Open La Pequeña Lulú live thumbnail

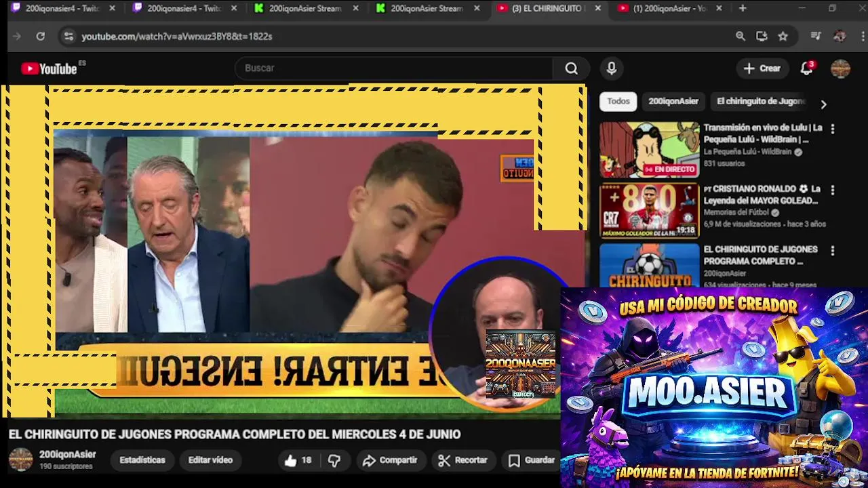pos(649,150)
